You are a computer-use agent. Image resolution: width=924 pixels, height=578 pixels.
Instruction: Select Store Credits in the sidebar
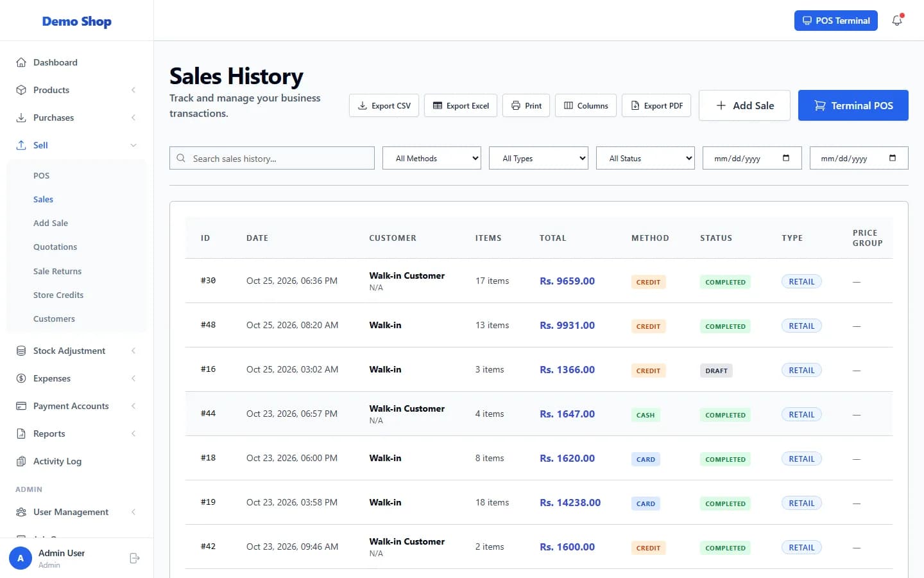tap(58, 295)
